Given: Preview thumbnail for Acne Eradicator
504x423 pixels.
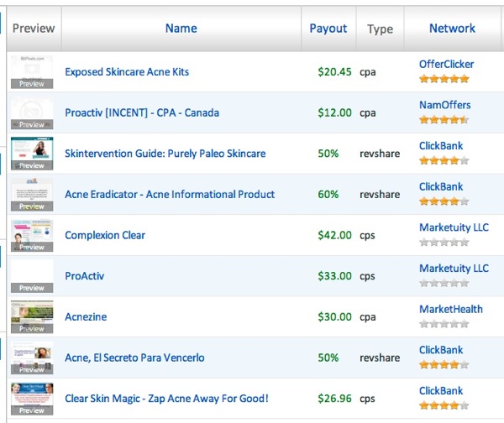Looking at the screenshot, I should pyautogui.click(x=32, y=195).
